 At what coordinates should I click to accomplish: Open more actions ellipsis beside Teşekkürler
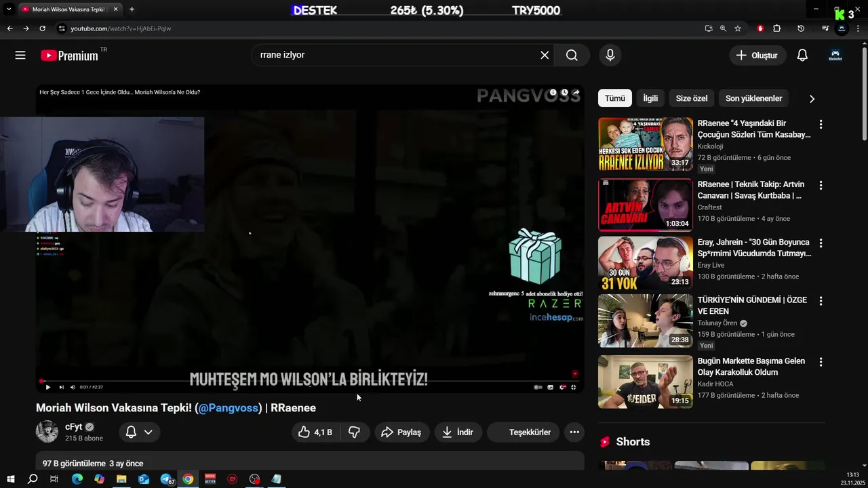coord(574,432)
